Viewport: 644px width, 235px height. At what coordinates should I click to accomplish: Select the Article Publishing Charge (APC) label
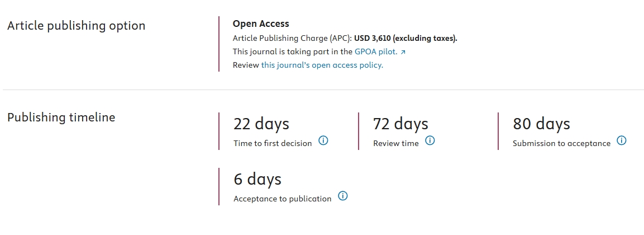click(x=292, y=38)
